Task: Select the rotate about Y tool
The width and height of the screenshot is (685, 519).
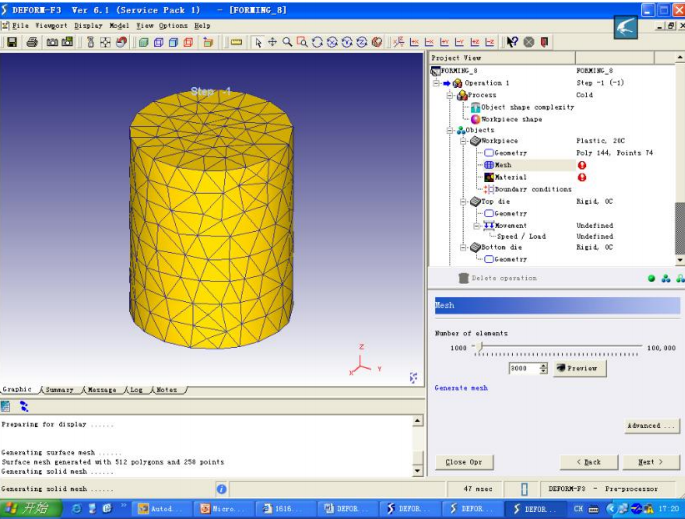Action: pyautogui.click(x=347, y=42)
